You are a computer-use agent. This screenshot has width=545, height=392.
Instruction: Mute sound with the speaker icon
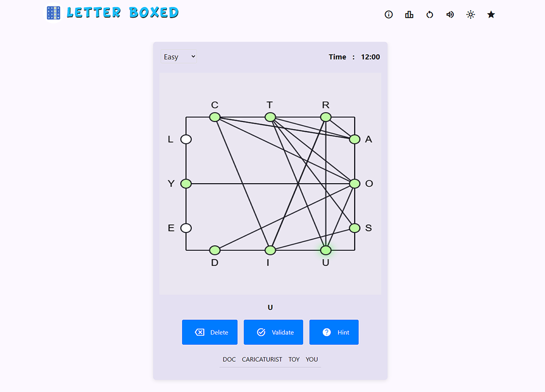click(450, 15)
